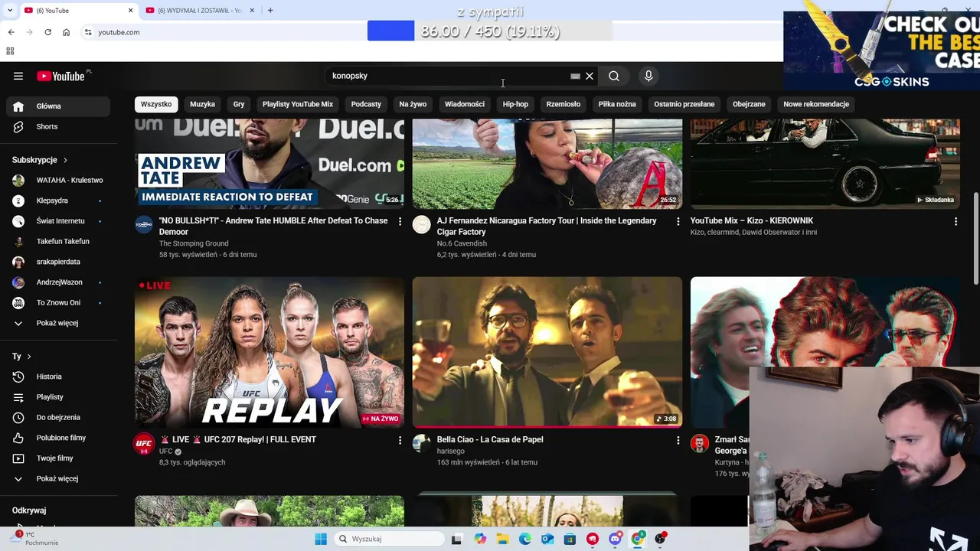Viewport: 980px width, 551px height.
Task: Select the Wiadomości filter chip
Action: tap(465, 104)
